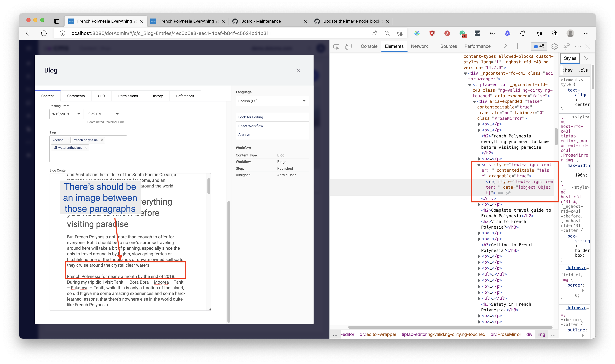
Task: Reload the page using the refresh icon
Action: [x=44, y=33]
